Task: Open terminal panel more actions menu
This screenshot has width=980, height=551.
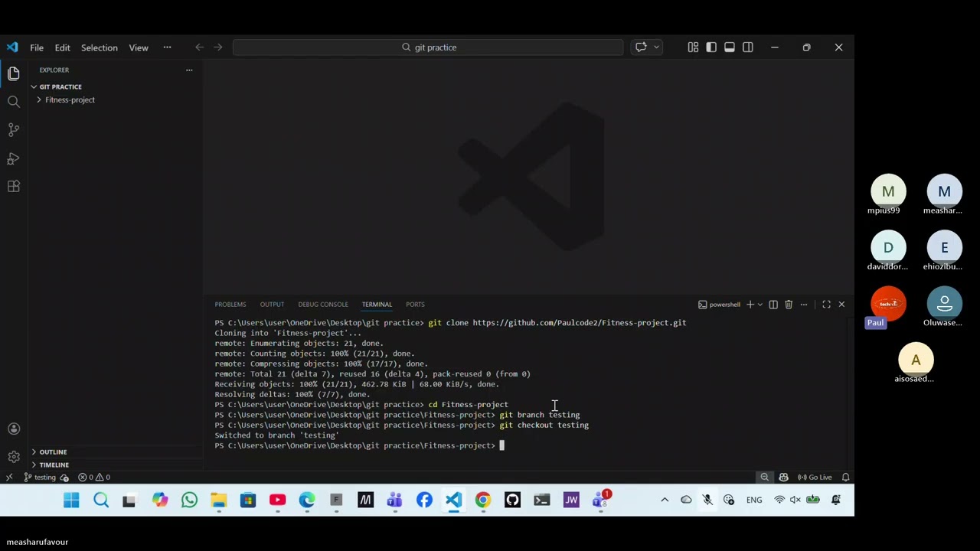Action: (804, 305)
